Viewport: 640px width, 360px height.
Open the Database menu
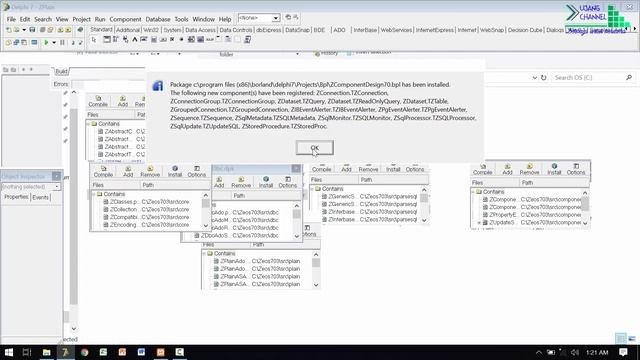coord(158,19)
